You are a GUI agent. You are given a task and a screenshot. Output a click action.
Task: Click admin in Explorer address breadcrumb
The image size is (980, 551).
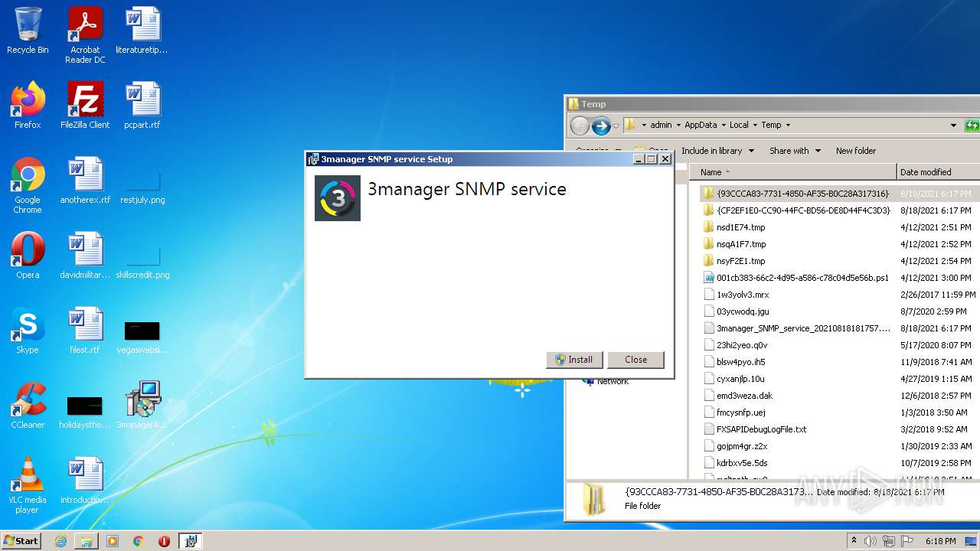pos(661,126)
